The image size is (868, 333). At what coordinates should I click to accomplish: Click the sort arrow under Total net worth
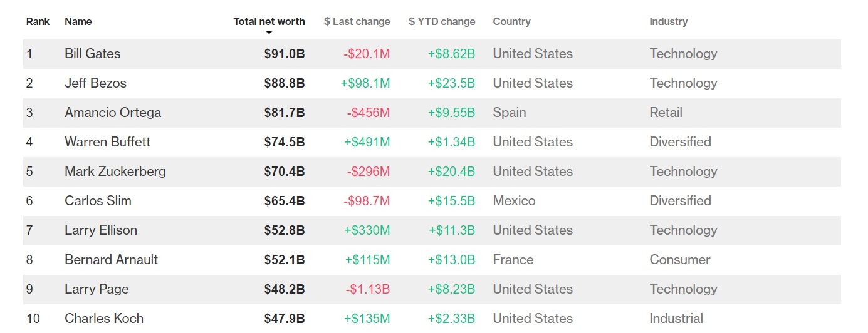coord(269,32)
